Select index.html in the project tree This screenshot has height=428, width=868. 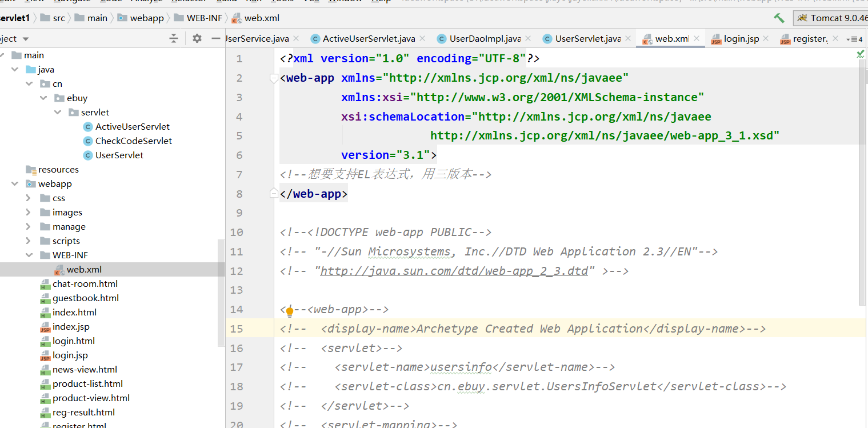(x=74, y=313)
